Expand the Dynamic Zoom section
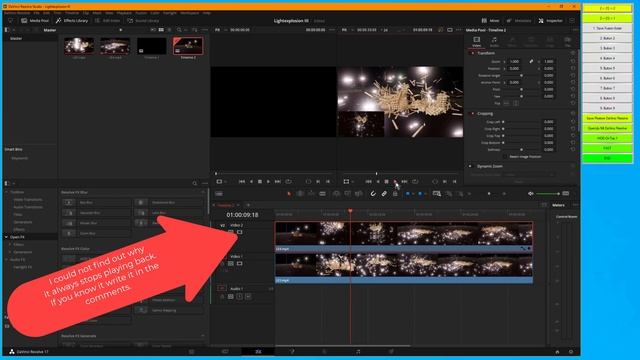The image size is (640, 360). tap(490, 166)
